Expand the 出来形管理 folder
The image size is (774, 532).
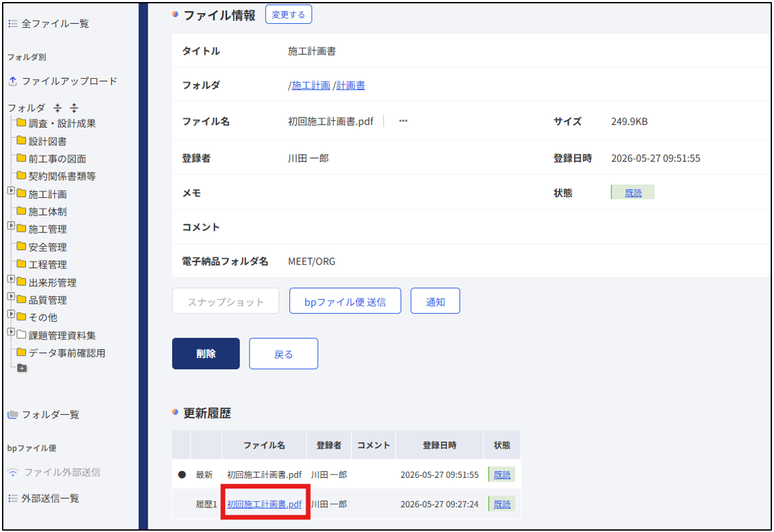(x=11, y=279)
